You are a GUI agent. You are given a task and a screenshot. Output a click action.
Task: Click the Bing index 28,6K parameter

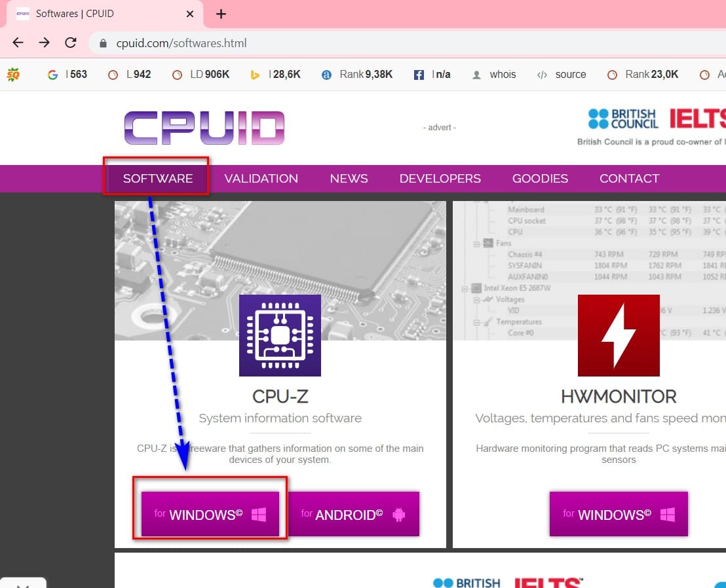tap(275, 75)
